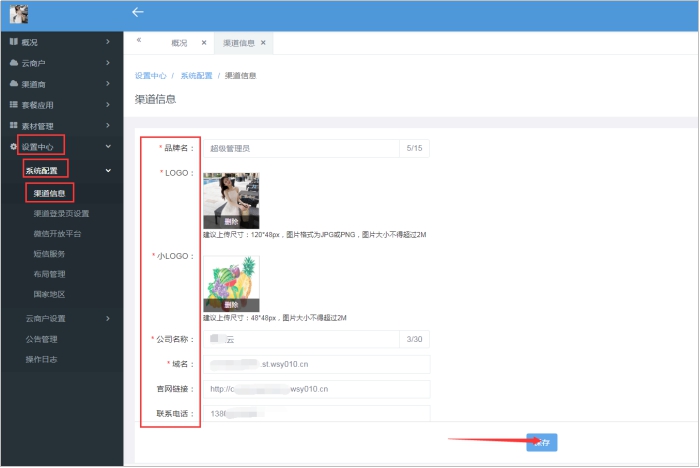Open 国家地区 in the sidebar

[49, 294]
